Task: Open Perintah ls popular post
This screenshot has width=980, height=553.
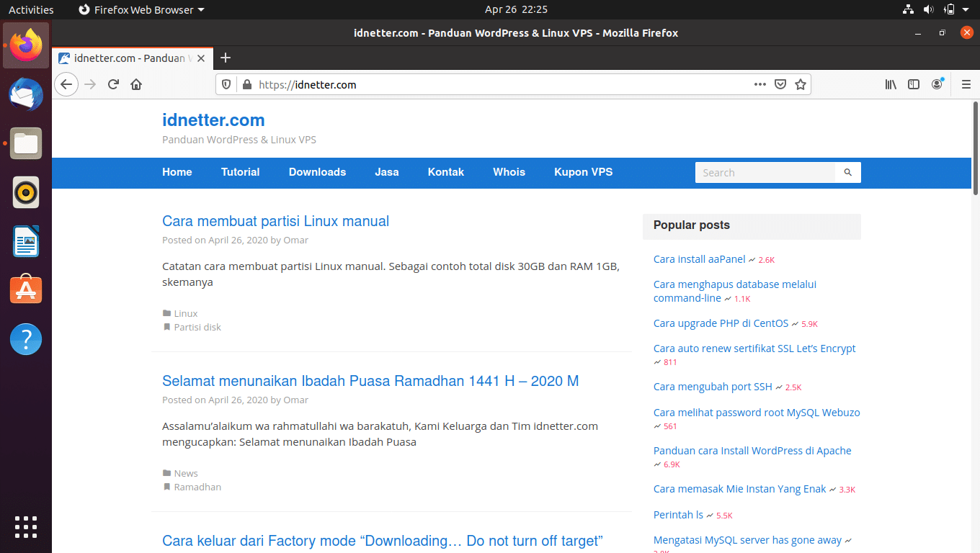Action: click(x=678, y=515)
